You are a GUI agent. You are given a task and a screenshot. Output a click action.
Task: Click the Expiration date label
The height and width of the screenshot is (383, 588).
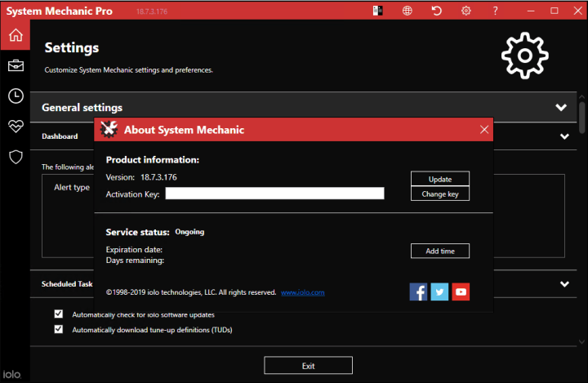(134, 249)
